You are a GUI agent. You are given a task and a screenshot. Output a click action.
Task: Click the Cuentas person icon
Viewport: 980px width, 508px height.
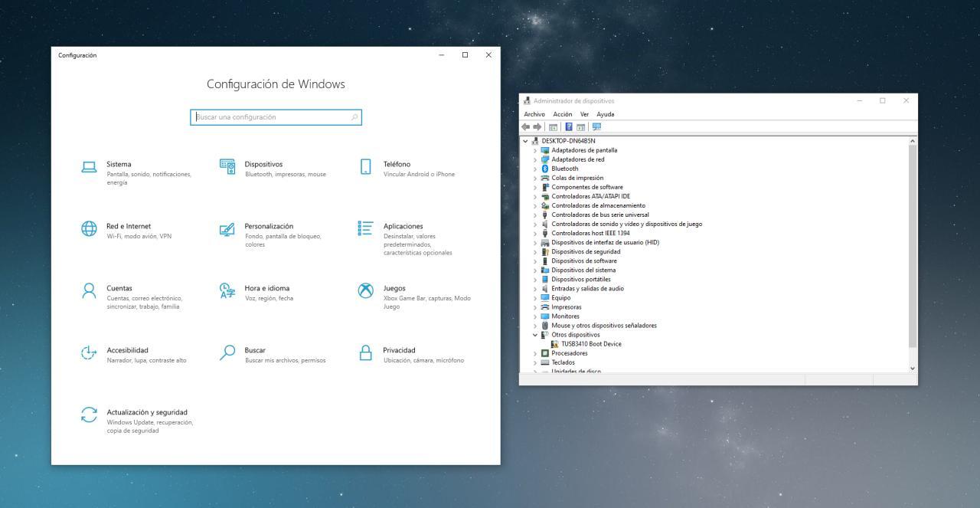pos(90,291)
